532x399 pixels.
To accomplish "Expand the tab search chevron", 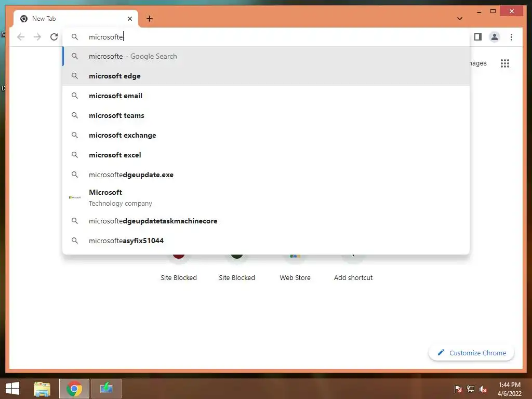I will click(x=460, y=19).
